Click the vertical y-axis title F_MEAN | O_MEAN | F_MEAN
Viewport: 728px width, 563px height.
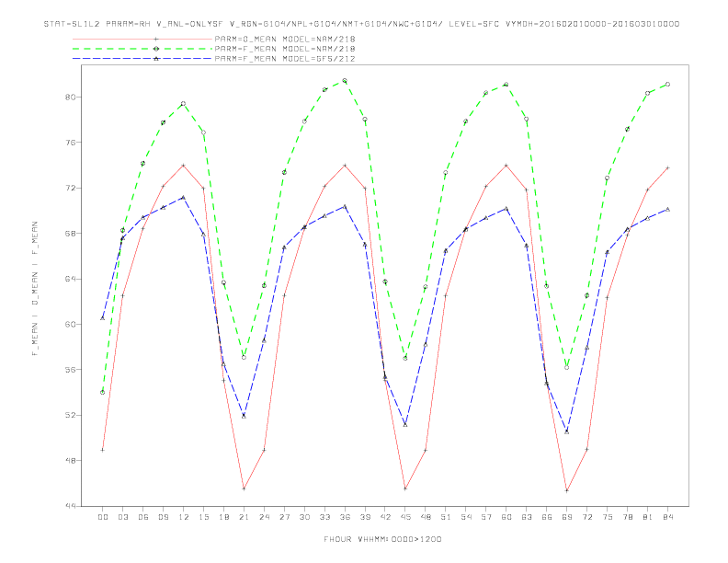coord(35,289)
